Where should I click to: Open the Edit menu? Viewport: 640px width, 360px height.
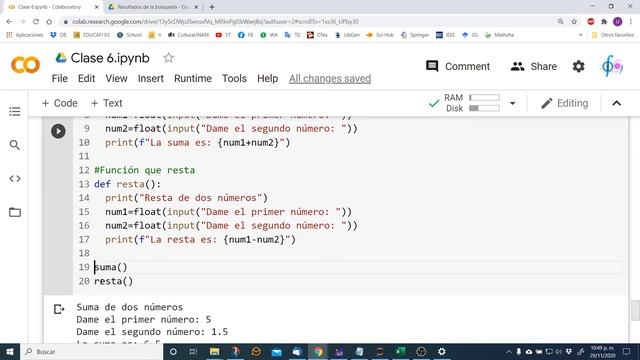[87, 78]
